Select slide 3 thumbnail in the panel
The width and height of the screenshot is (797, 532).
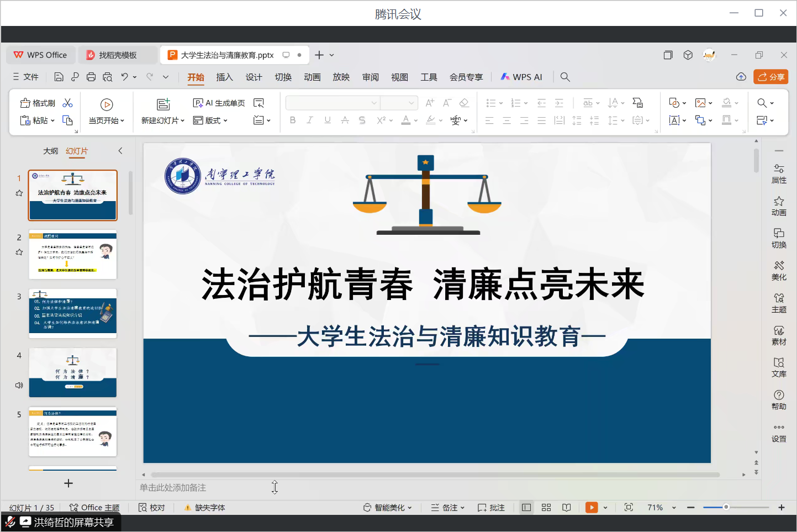73,313
